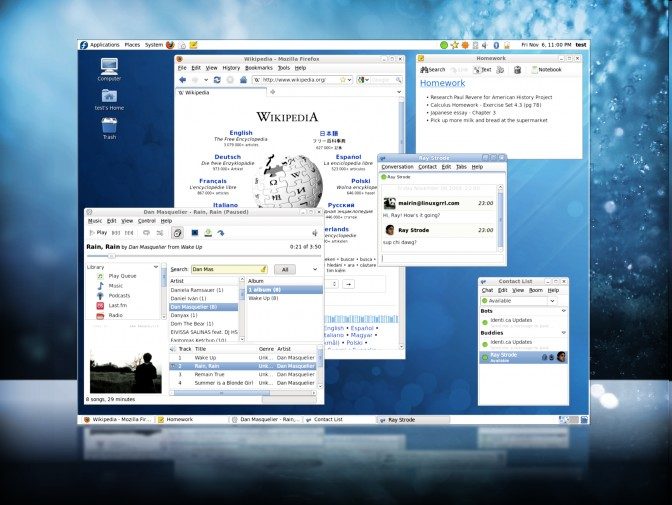Click Play in the Rhythmbox toolbar
The width and height of the screenshot is (672, 505).
(98, 232)
